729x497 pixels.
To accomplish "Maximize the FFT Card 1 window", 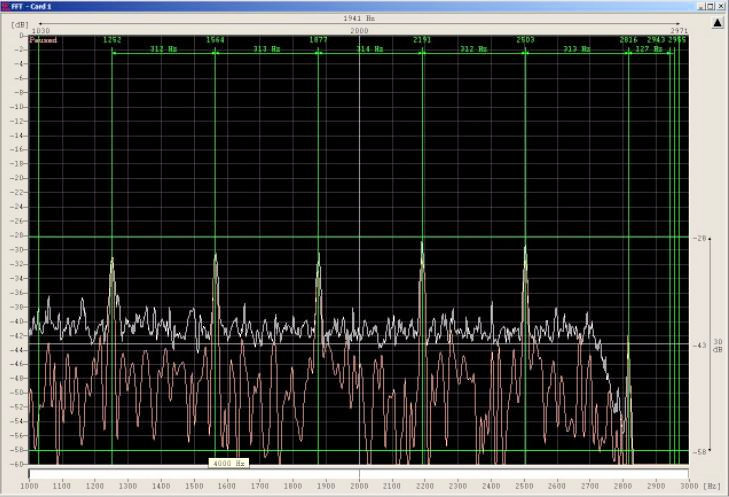I will [711, 5].
